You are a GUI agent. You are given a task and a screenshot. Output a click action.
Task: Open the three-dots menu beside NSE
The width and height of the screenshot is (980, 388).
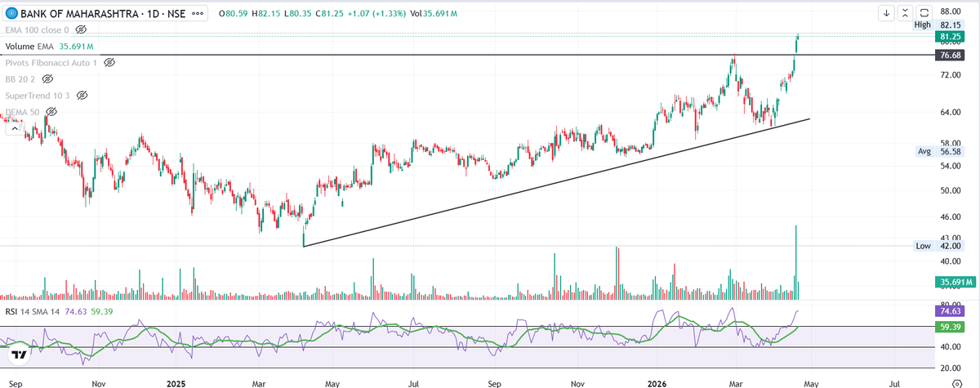(197, 14)
